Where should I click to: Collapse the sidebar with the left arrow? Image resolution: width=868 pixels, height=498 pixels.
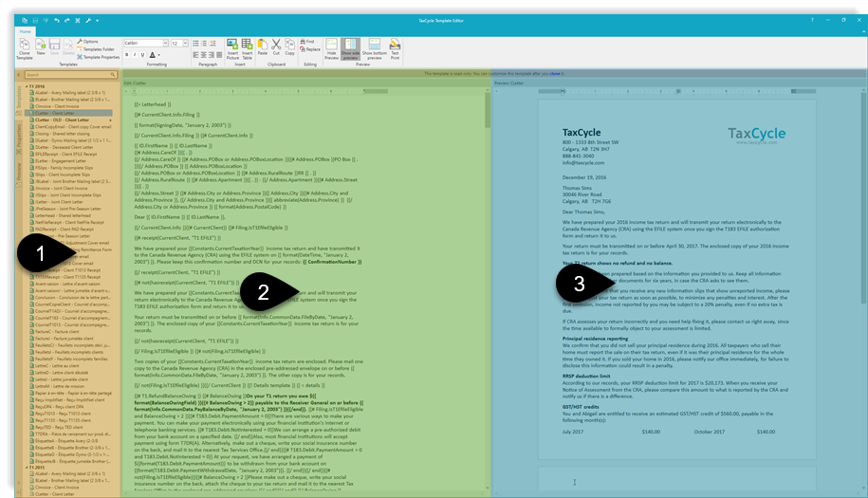[19, 75]
